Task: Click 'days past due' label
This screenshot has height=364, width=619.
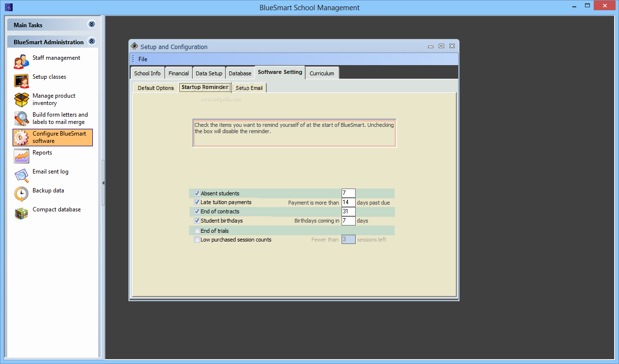Action: (x=373, y=203)
